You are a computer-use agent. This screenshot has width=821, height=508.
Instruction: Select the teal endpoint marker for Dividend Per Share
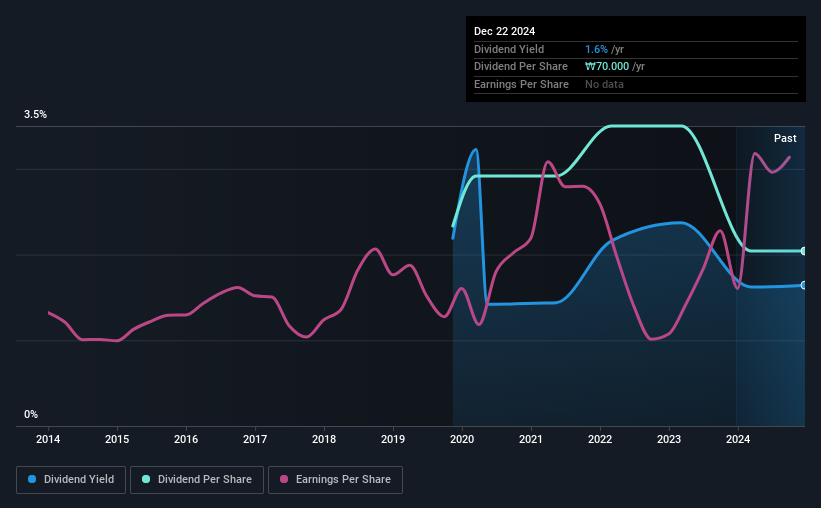point(804,251)
